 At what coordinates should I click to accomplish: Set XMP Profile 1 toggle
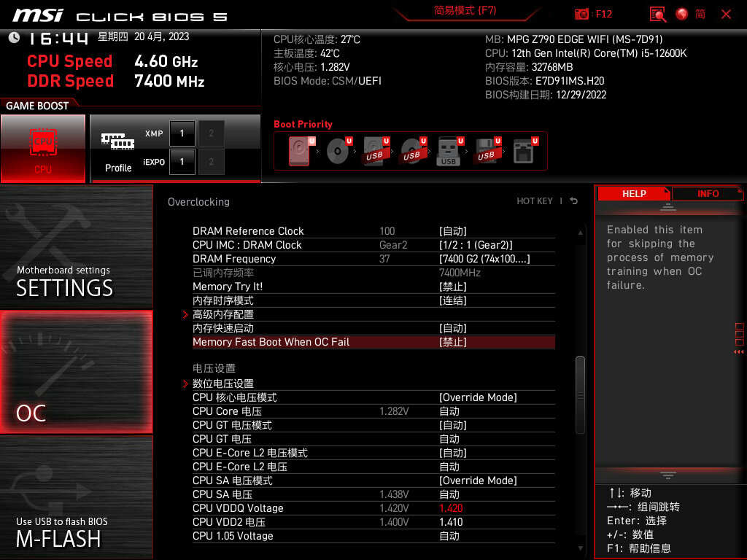[181, 133]
